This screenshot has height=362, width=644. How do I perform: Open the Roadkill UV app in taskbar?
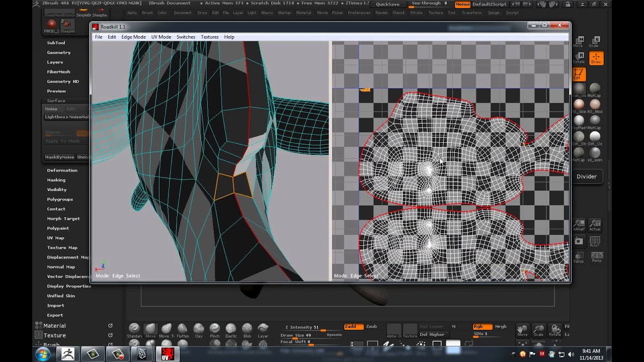167,354
